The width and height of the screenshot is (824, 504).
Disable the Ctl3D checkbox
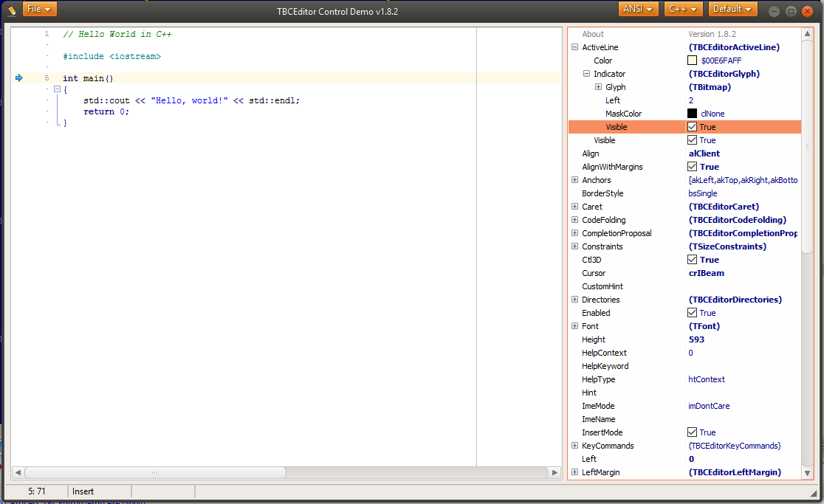[x=692, y=260]
